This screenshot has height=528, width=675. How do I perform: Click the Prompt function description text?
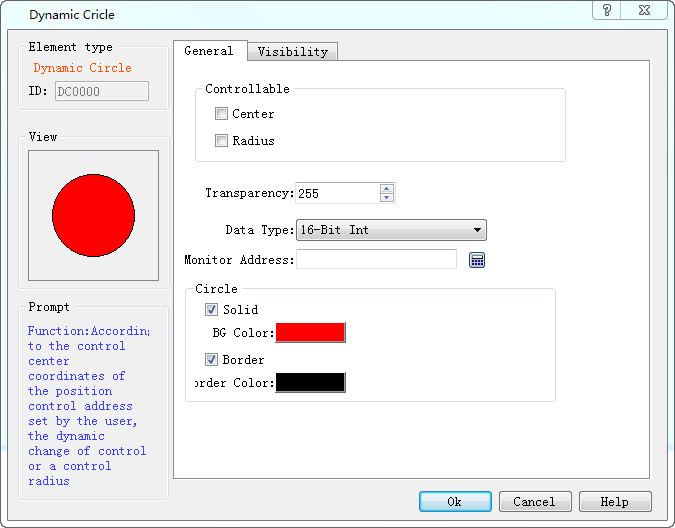(x=88, y=406)
